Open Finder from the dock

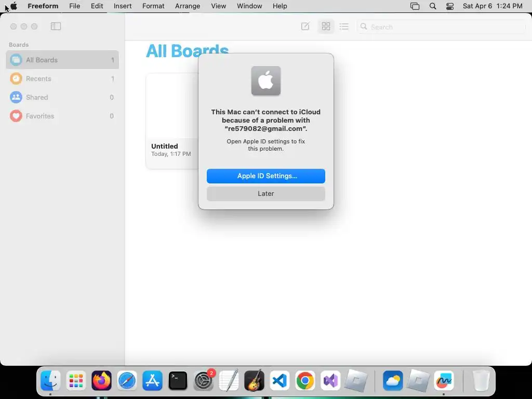(50, 380)
